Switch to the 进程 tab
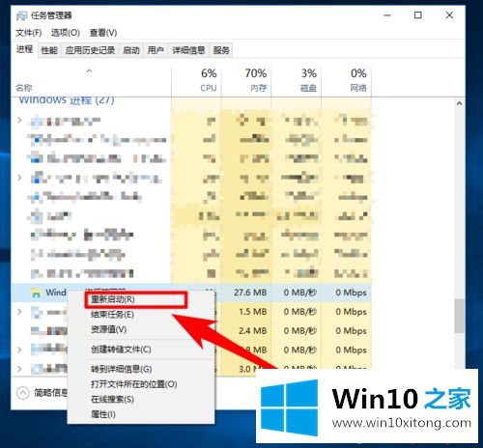 pyautogui.click(x=25, y=49)
